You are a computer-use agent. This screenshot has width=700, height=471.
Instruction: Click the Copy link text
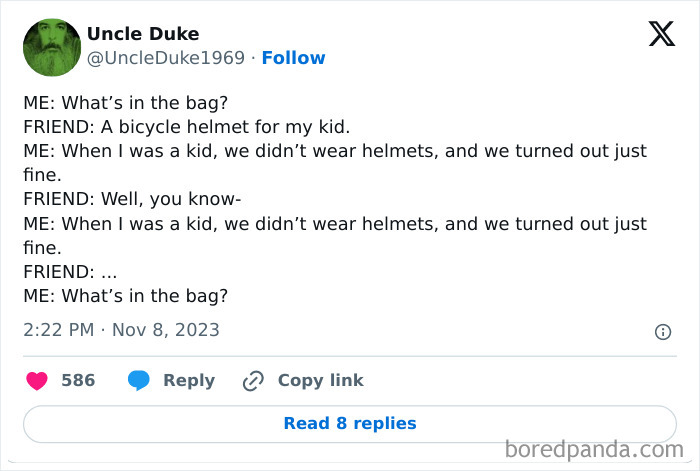320,380
